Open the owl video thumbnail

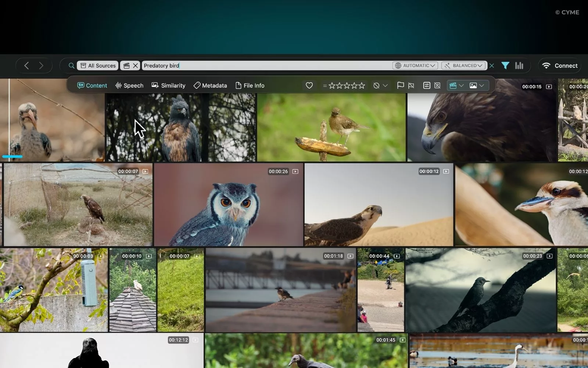coord(228,205)
